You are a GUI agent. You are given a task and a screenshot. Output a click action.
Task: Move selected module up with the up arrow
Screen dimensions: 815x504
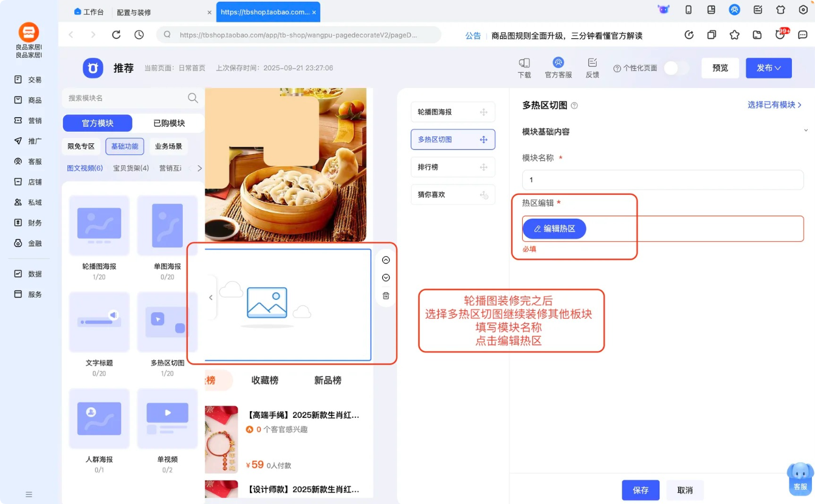386,260
